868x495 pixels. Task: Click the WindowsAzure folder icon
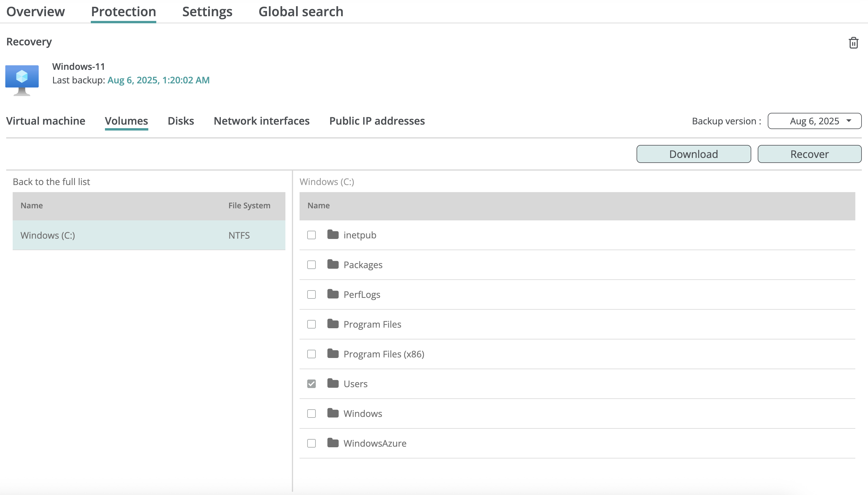point(333,443)
